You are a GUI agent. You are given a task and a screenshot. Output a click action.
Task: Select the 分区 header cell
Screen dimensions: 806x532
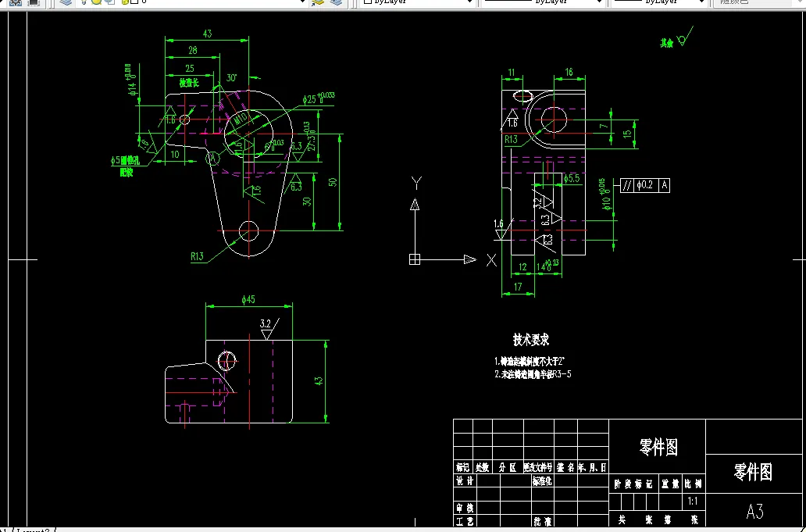click(x=508, y=467)
